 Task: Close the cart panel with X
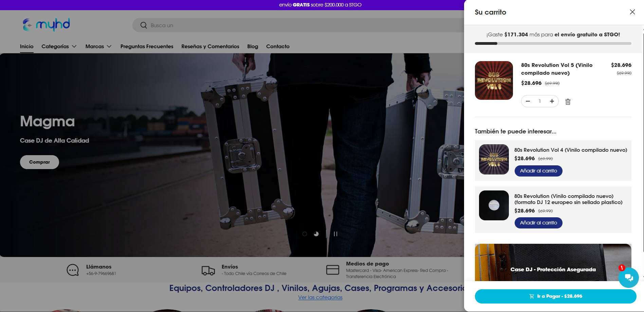pos(632,12)
